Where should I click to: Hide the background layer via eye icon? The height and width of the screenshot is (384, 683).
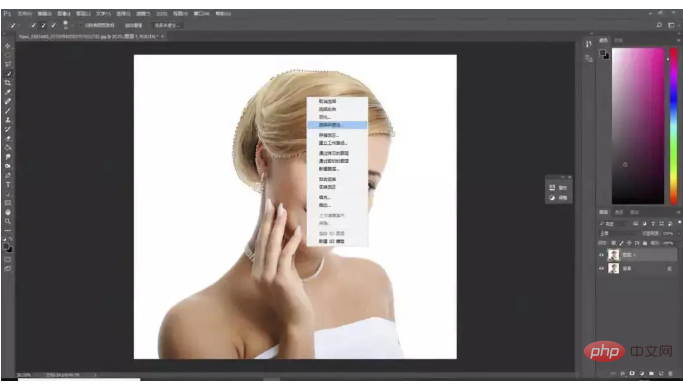(x=602, y=269)
